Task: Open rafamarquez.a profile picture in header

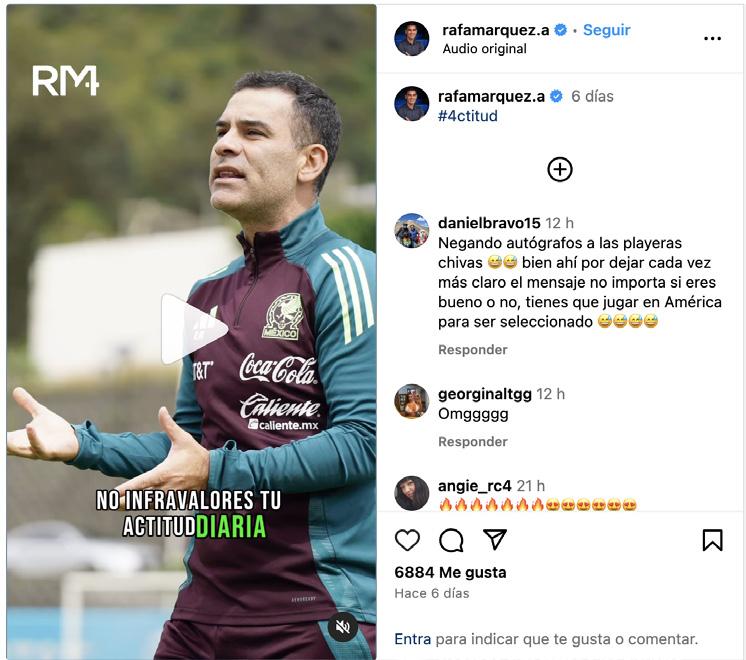Action: pos(412,39)
